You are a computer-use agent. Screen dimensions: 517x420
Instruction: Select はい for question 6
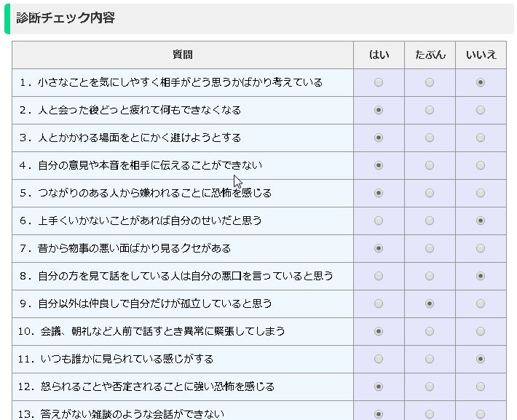(x=379, y=221)
